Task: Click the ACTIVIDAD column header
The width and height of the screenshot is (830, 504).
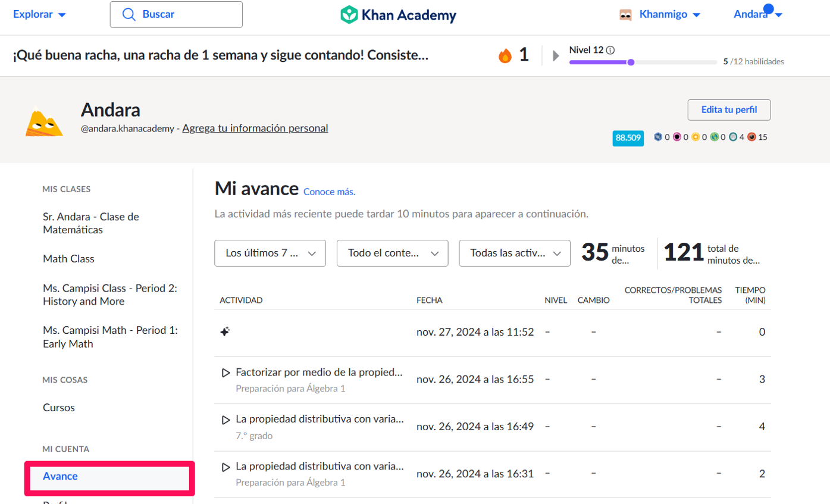Action: pyautogui.click(x=241, y=300)
